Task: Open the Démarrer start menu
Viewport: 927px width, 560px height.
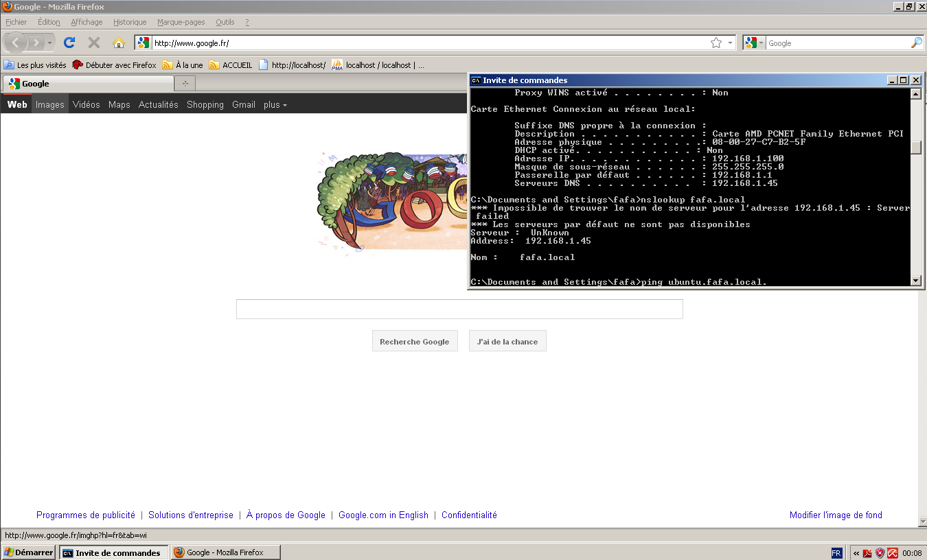Action: click(x=28, y=552)
